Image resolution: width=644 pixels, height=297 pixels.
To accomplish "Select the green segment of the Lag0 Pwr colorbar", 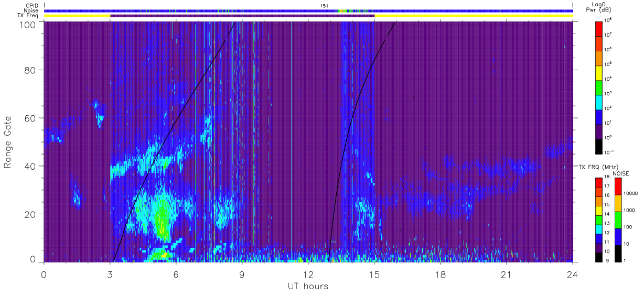I will 599,87.
